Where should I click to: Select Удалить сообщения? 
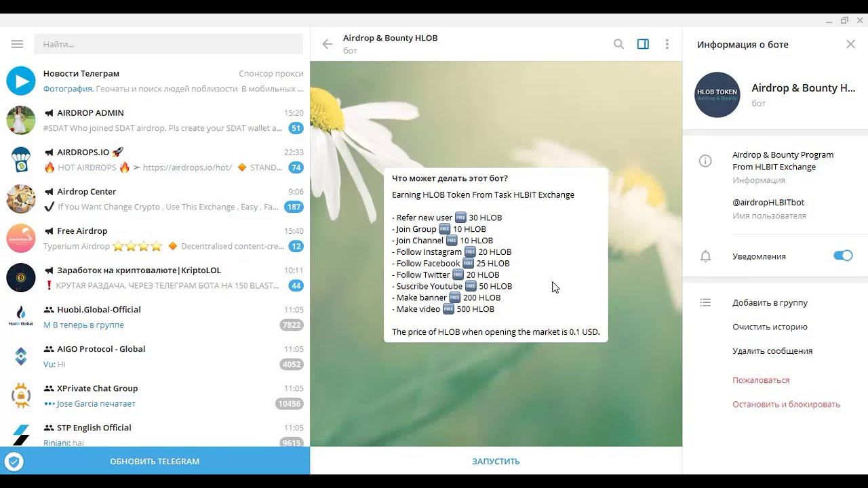(772, 351)
